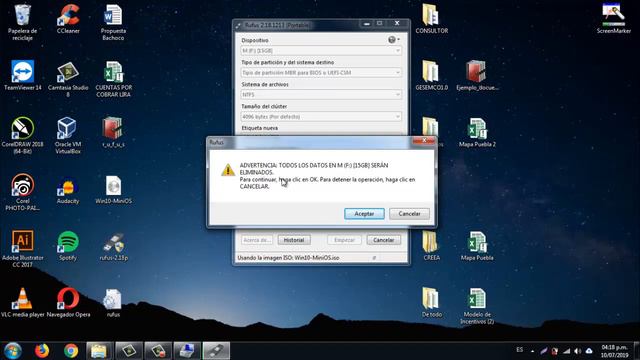This screenshot has width=640, height=360.
Task: Launch Chrome from the taskbar
Action: (x=71, y=351)
